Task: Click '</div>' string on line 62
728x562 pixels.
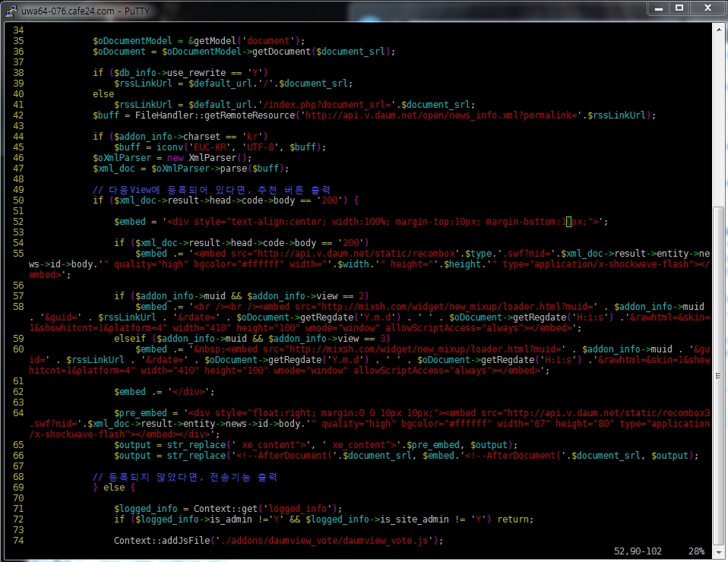Action: tap(188, 392)
